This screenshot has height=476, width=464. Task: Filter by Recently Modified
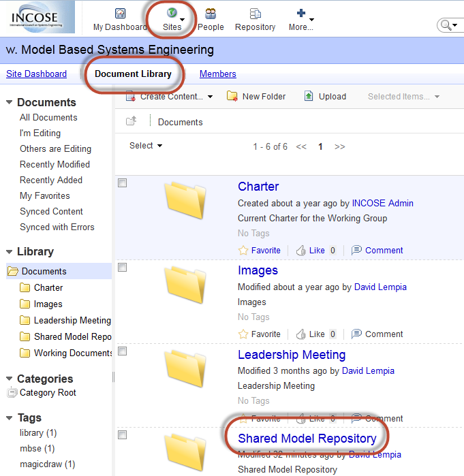tap(55, 165)
